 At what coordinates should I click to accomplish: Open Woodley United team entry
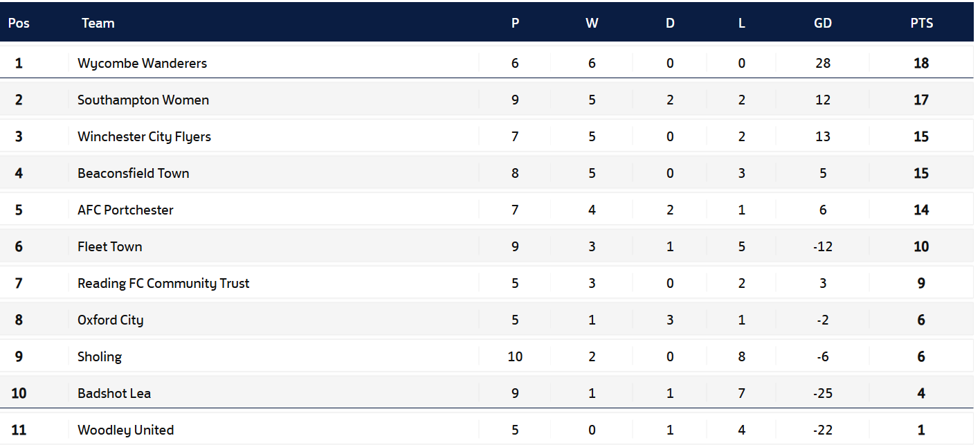pos(126,430)
